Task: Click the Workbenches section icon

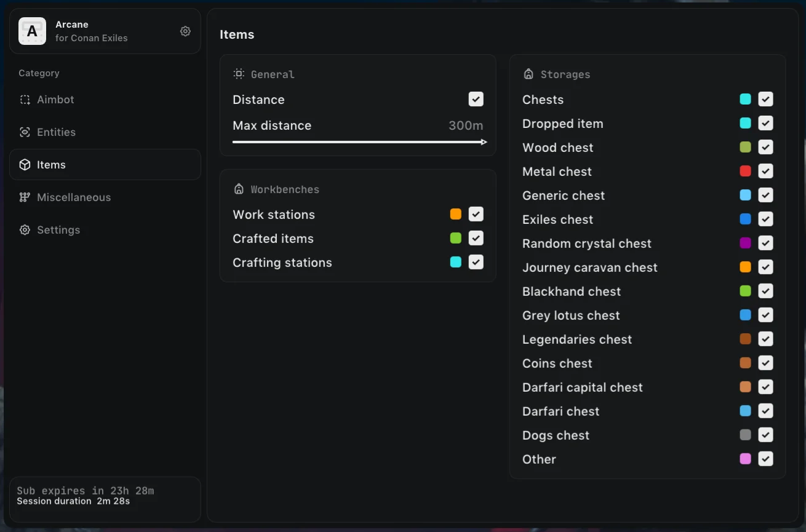Action: pyautogui.click(x=239, y=189)
